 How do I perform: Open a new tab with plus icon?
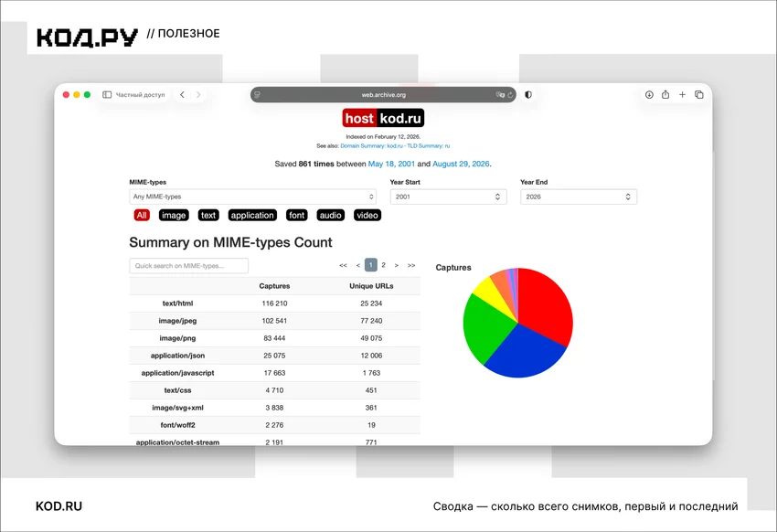coord(682,95)
